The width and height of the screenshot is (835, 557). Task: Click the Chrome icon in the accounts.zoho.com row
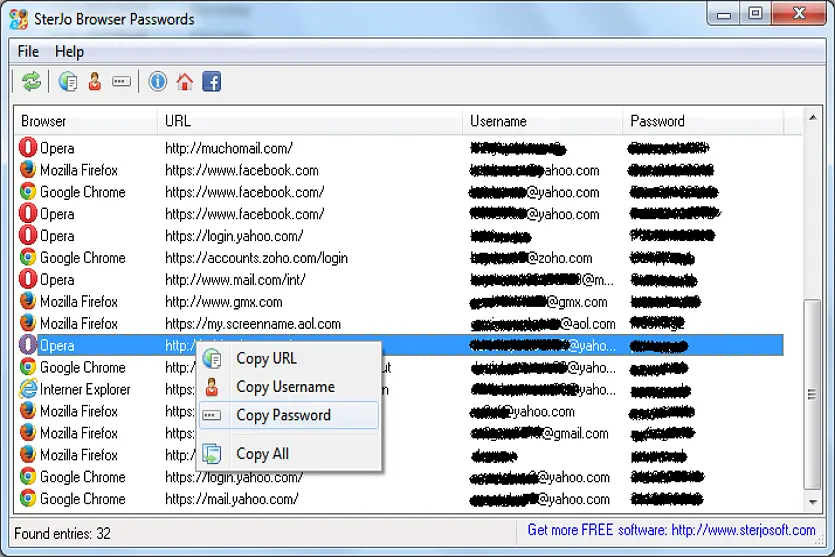28,257
